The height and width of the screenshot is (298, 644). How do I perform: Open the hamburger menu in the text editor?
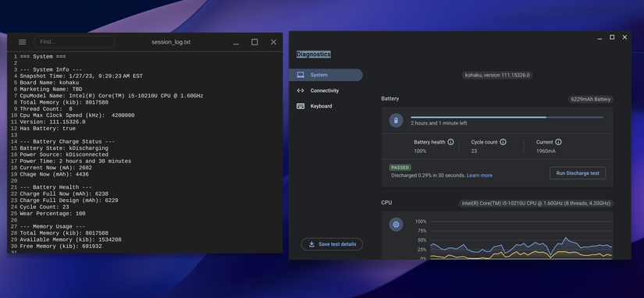(x=22, y=42)
